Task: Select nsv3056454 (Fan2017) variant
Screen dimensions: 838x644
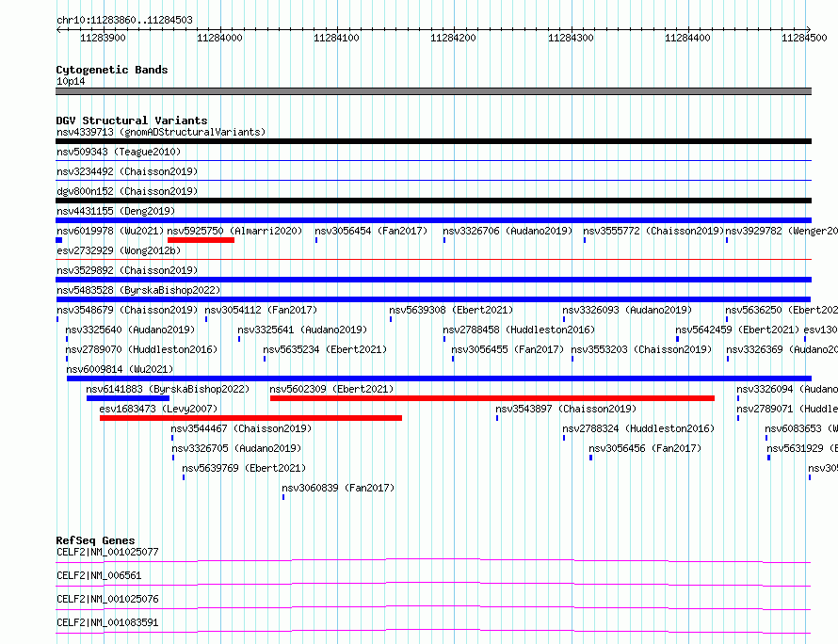Action: click(371, 231)
